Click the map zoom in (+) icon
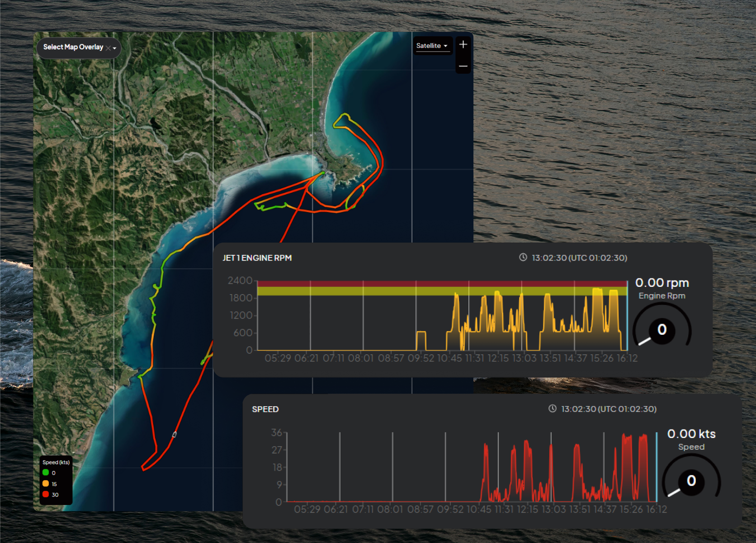Image resolution: width=756 pixels, height=543 pixels. pyautogui.click(x=463, y=44)
